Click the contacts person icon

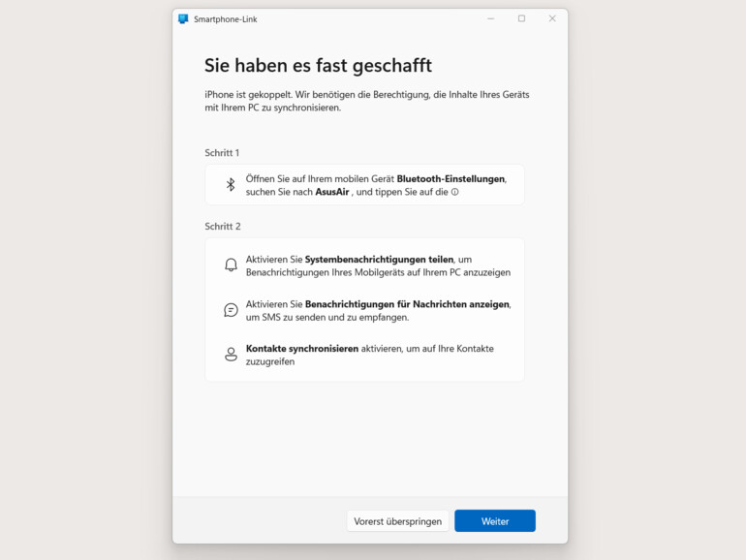[x=231, y=355]
